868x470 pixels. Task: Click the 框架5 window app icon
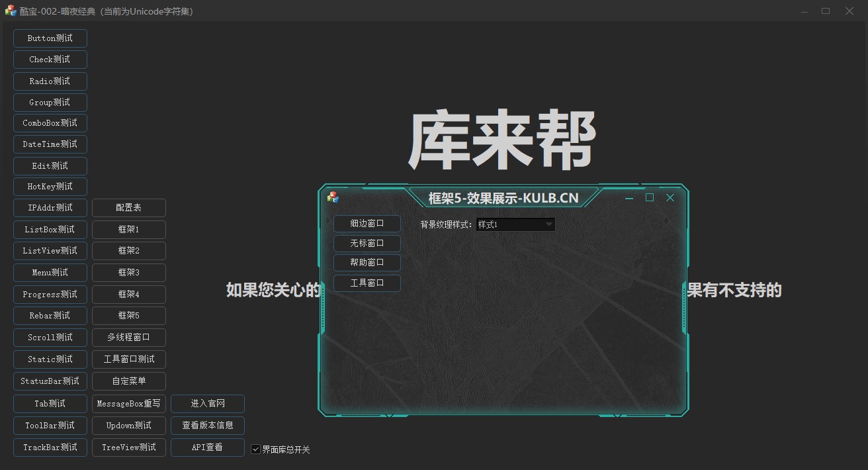[333, 197]
